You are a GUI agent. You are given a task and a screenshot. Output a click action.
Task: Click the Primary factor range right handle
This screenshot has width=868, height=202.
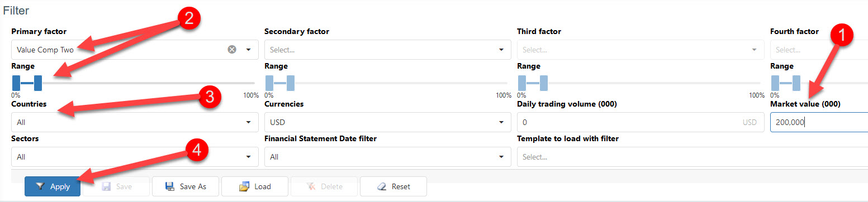click(x=38, y=83)
